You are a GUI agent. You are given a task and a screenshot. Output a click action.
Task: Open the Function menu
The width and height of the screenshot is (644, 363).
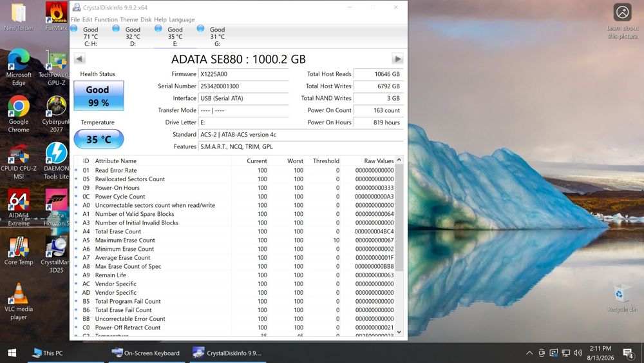[106, 19]
